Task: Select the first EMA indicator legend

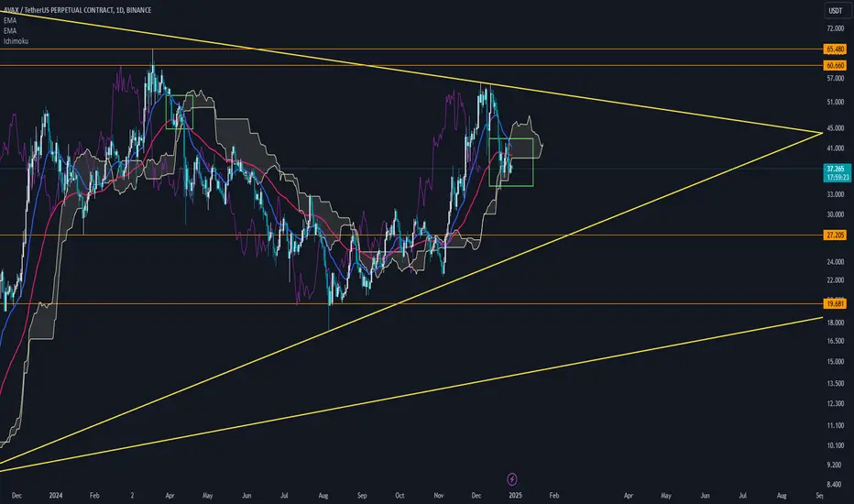Action: click(x=10, y=21)
